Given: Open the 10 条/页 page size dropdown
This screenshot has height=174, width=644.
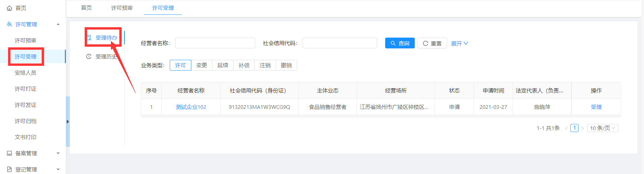Looking at the screenshot, I should 602,128.
